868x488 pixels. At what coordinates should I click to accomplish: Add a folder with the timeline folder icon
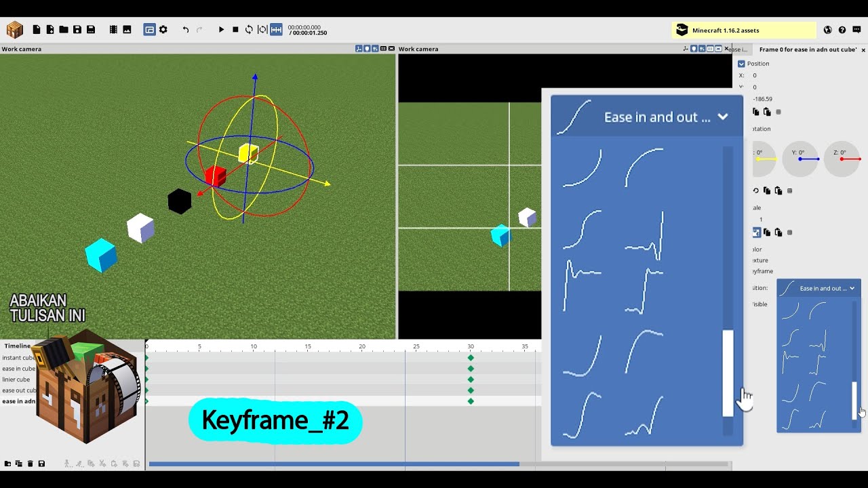coord(7,464)
